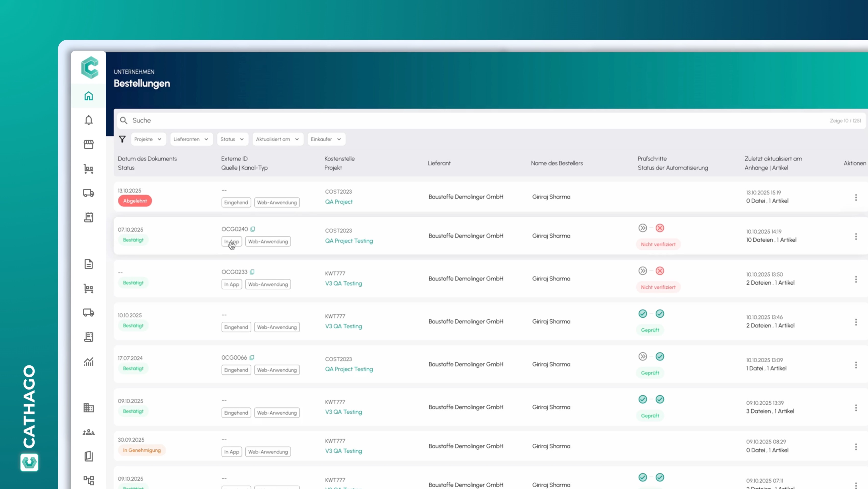The image size is (868, 489).
Task: Click the storefront marketplace sidebar icon
Action: coord(88,144)
